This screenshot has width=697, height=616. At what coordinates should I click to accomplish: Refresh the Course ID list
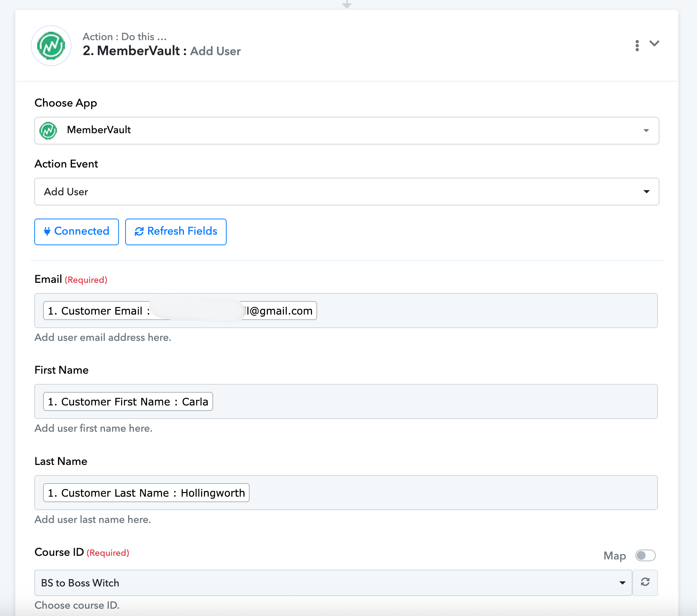point(645,582)
